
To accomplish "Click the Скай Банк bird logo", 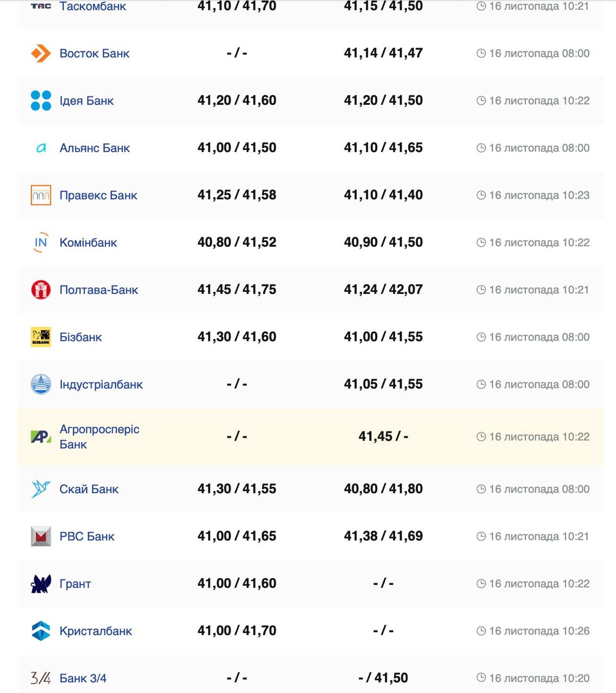I will (x=41, y=489).
